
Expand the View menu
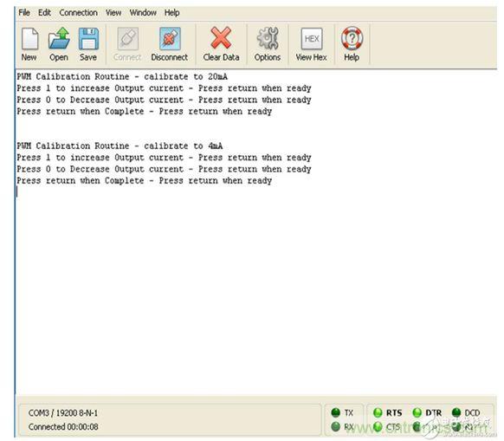pos(113,12)
